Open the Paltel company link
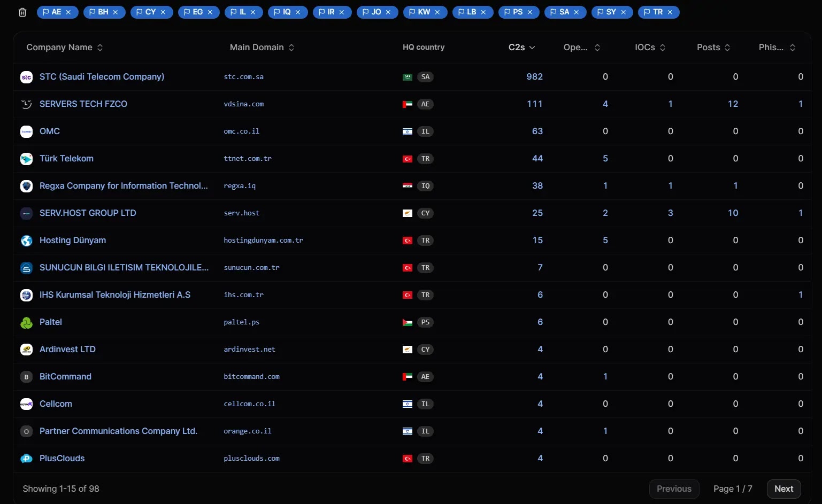Viewport: 822px width, 504px height. 51,322
